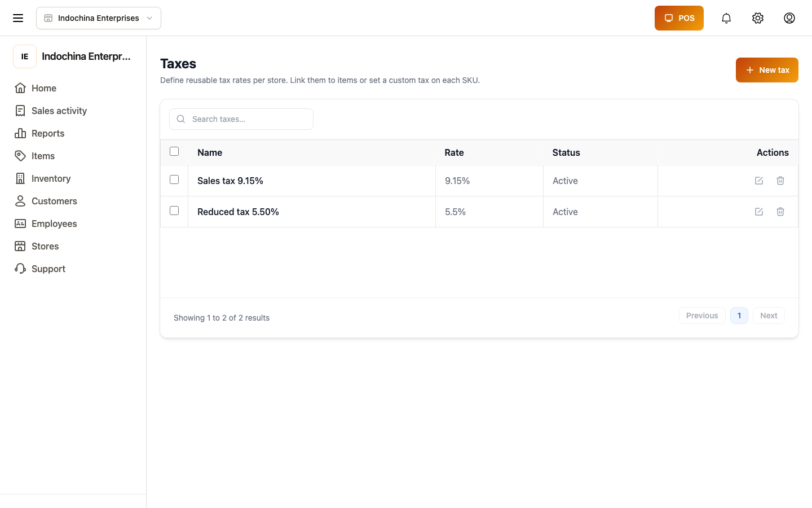Open Support in sidebar
812x508 pixels.
click(73, 269)
